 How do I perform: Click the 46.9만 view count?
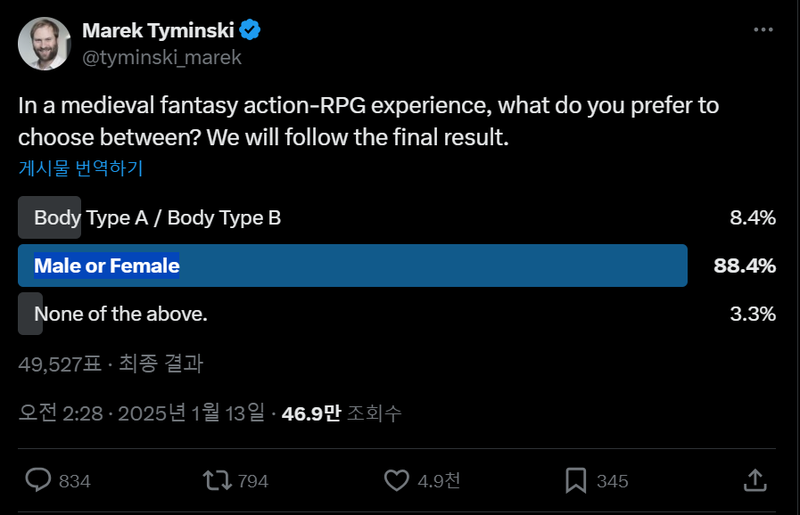point(312,413)
